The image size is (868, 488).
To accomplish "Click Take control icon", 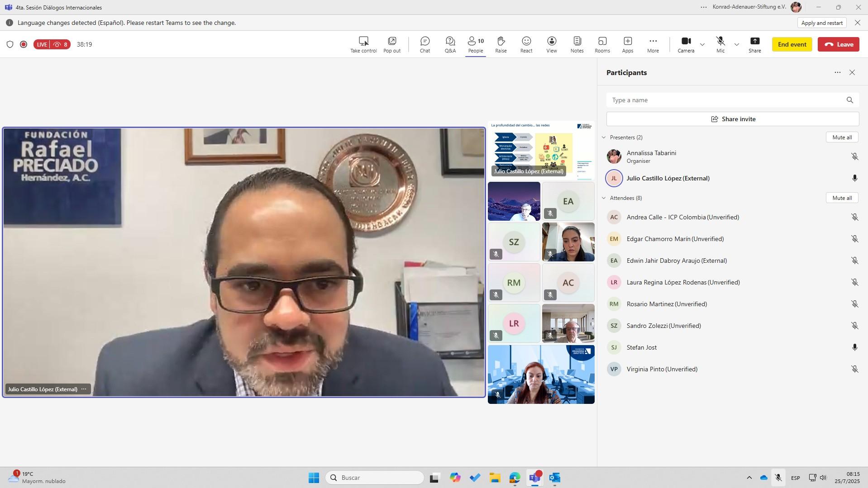I will click(x=363, y=44).
